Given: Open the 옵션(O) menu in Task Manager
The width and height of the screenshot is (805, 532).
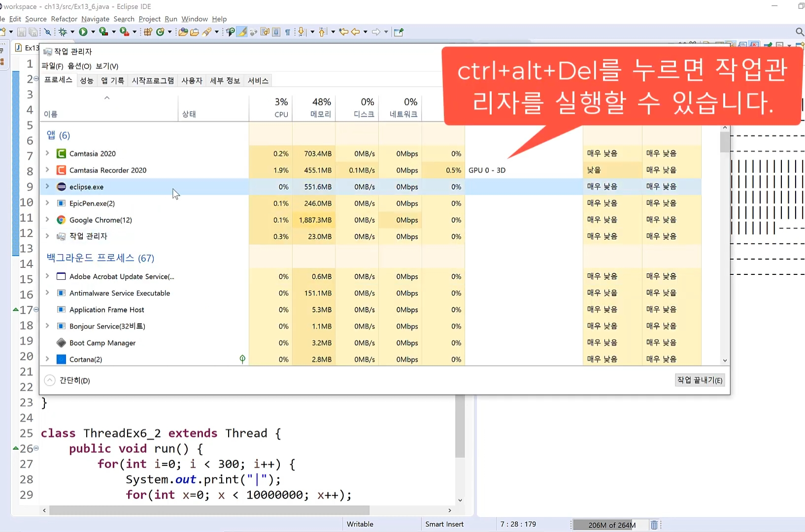Looking at the screenshot, I should point(79,66).
